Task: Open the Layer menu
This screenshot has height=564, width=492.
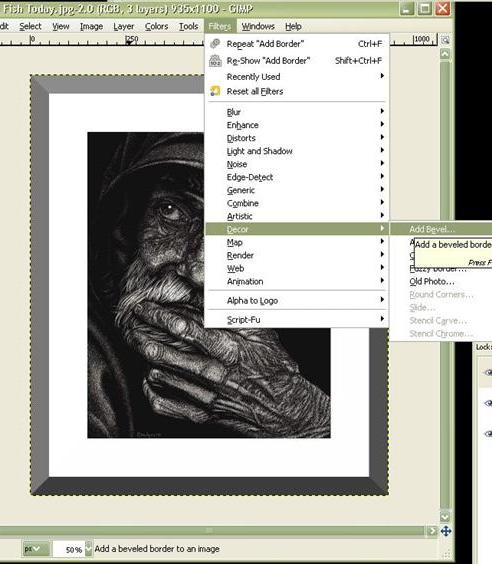Action: tap(123, 26)
